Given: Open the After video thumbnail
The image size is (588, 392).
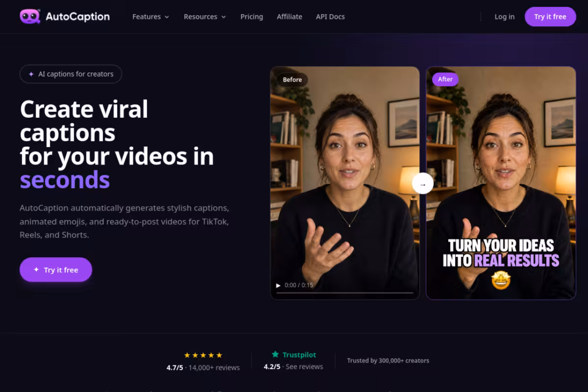Looking at the screenshot, I should pos(501,183).
